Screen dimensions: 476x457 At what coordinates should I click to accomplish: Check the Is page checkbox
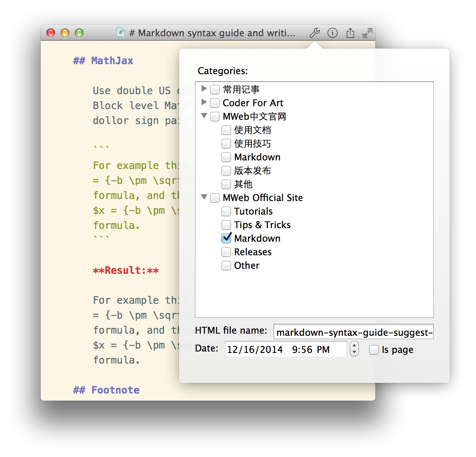click(x=374, y=350)
